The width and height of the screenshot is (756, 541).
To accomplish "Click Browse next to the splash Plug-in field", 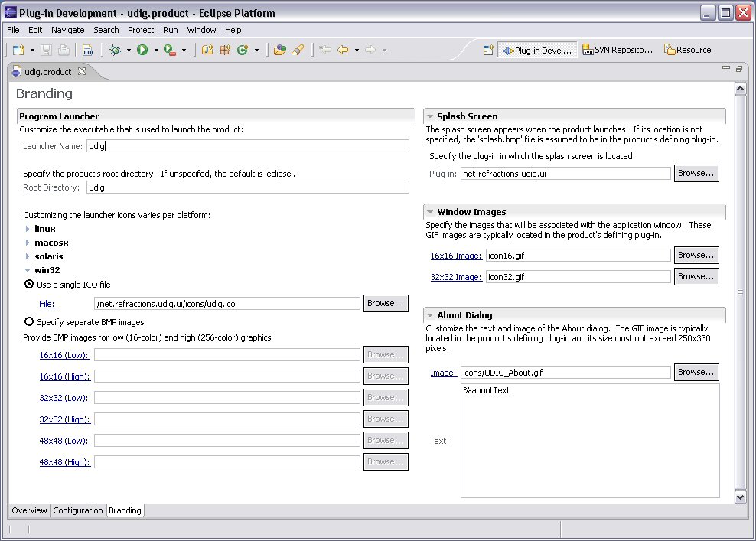I will tap(696, 174).
